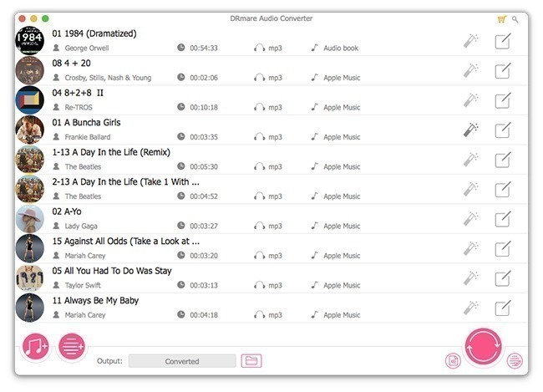543x392 pixels.
Task: Open audio format settings icon
Action: (x=453, y=361)
